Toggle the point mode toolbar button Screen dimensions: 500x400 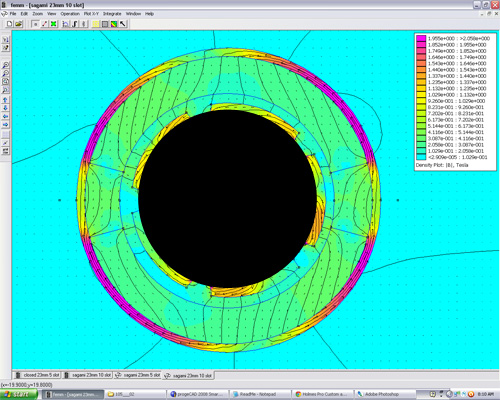35,24
